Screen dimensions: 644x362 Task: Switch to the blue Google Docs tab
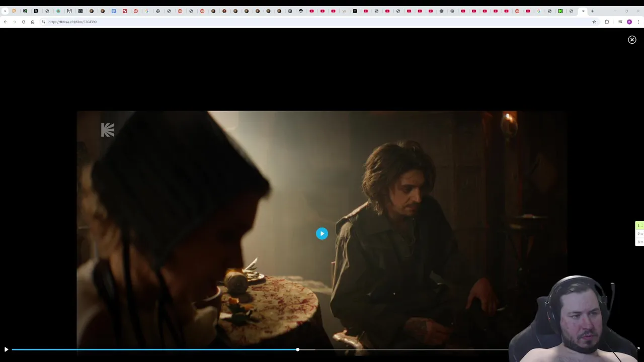point(114,11)
